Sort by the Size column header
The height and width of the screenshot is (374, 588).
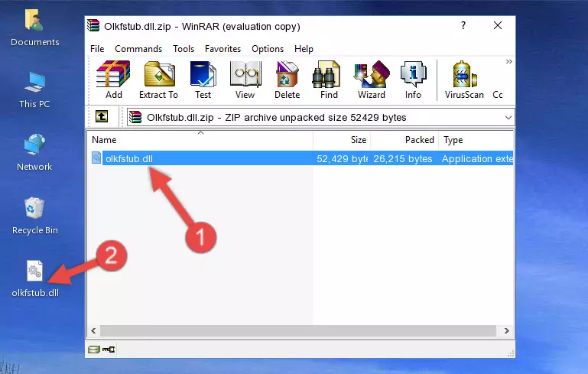[342, 140]
